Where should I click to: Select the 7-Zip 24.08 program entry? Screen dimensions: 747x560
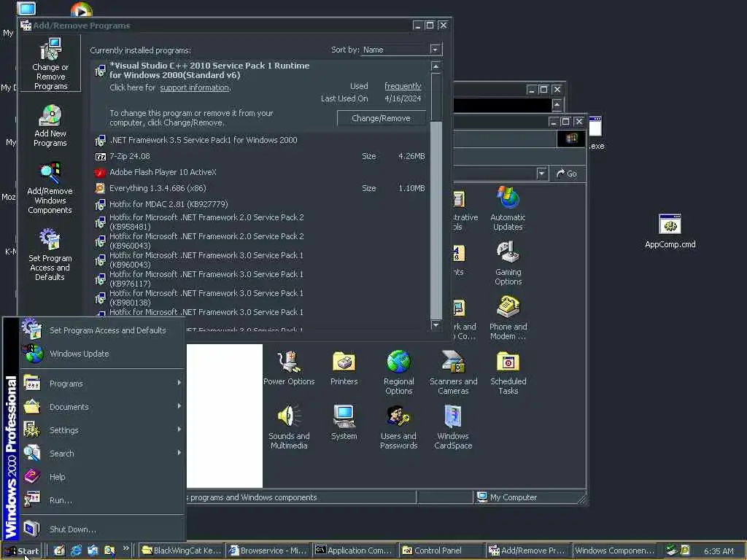click(260, 156)
